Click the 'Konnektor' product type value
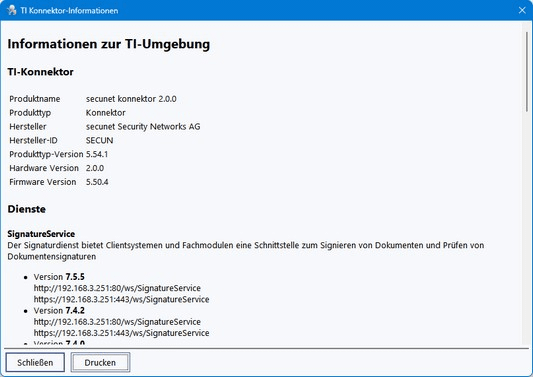The width and height of the screenshot is (533, 377). pos(106,113)
